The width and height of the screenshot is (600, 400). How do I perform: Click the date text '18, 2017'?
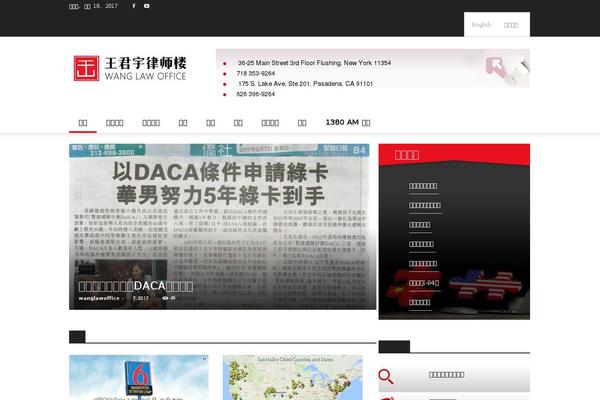105,6
